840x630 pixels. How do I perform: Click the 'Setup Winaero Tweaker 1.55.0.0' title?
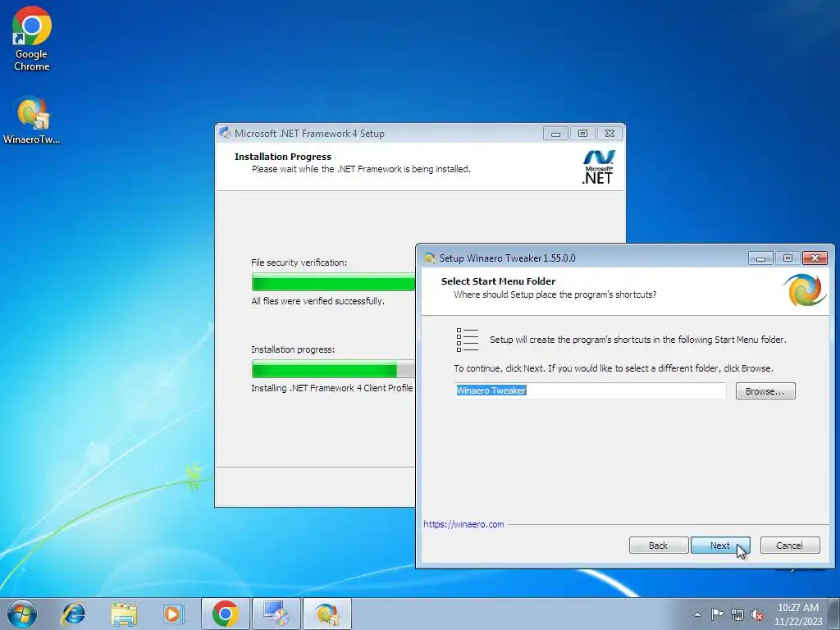coord(507,258)
